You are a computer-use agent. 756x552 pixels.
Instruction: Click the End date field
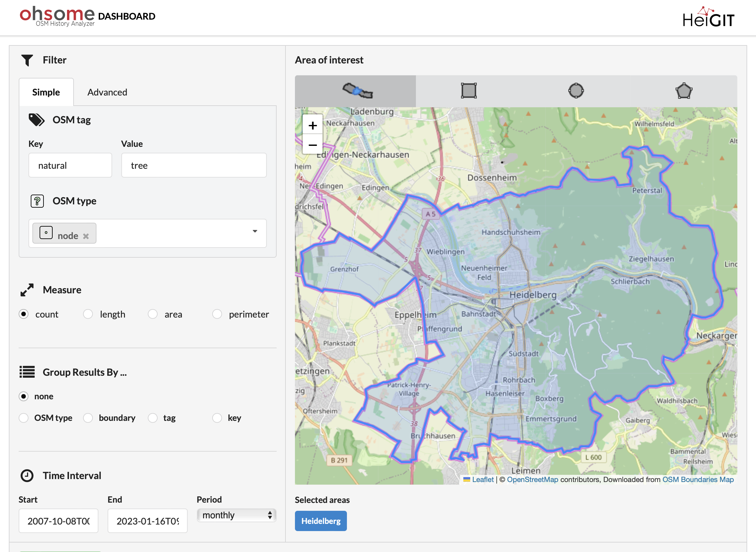147,521
